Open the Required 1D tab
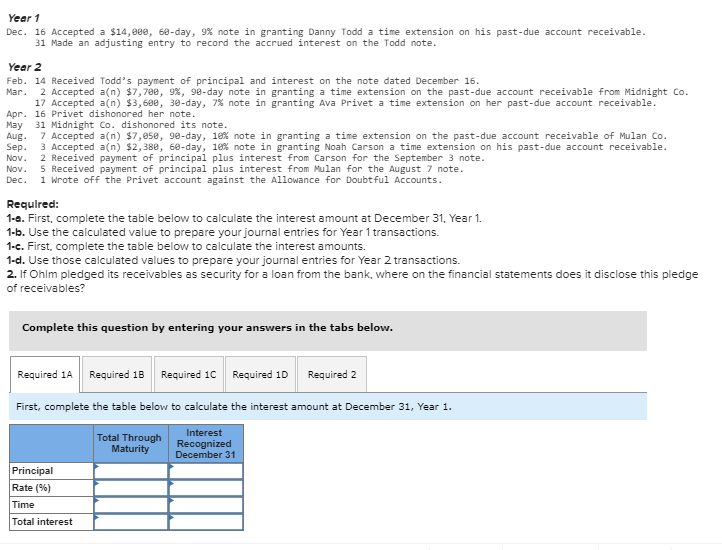The image size is (722, 550). 260,374
